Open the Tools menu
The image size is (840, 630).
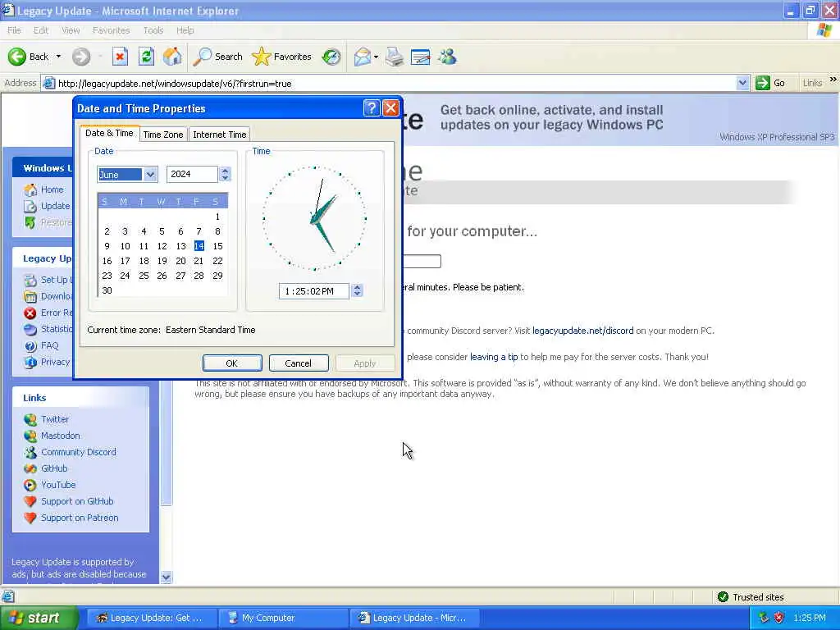(153, 30)
